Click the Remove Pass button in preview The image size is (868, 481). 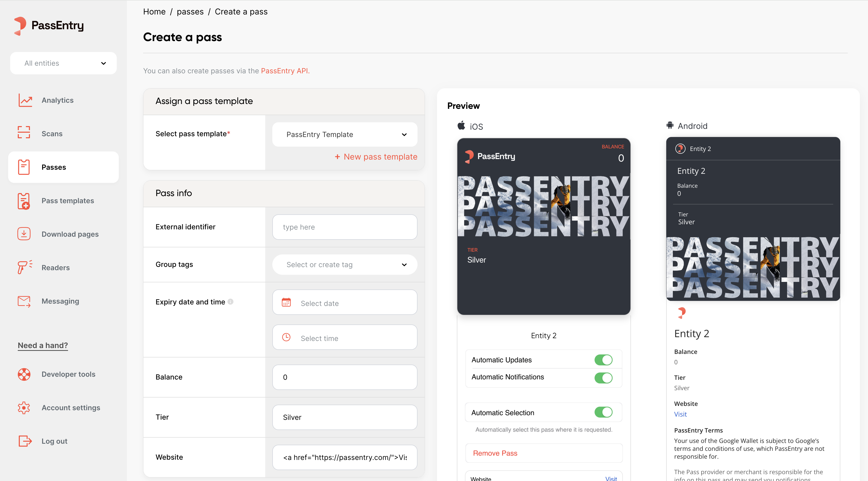coord(495,453)
